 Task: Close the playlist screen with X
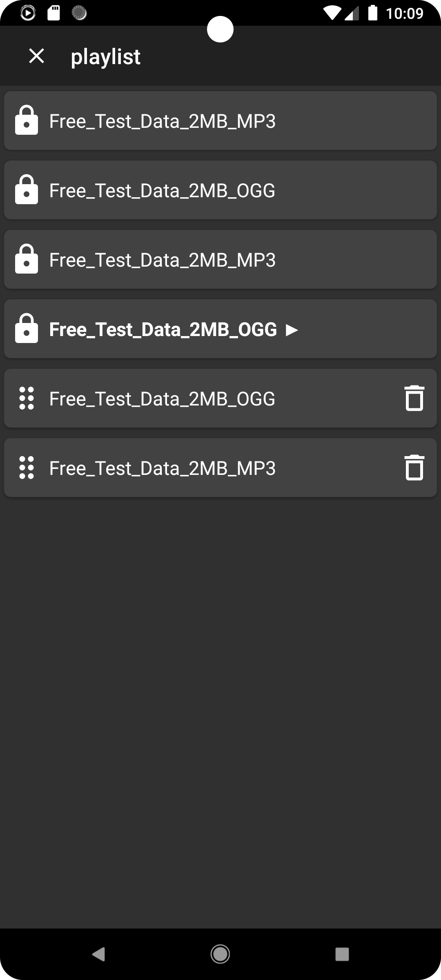click(36, 56)
